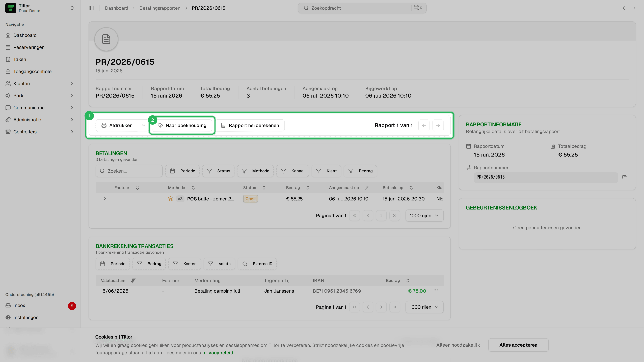The image size is (644, 362).
Task: Open bank transactions 1000 rijen dropdown
Action: pos(424,307)
